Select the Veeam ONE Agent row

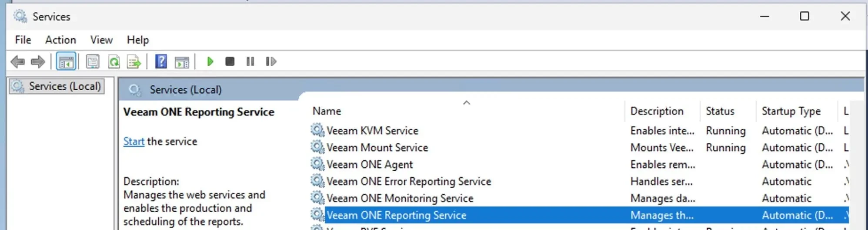pyautogui.click(x=579, y=164)
